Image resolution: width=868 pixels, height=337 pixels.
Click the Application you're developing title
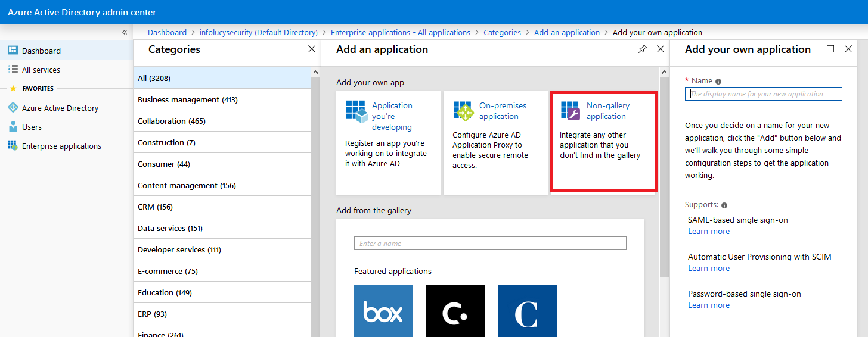tap(392, 116)
